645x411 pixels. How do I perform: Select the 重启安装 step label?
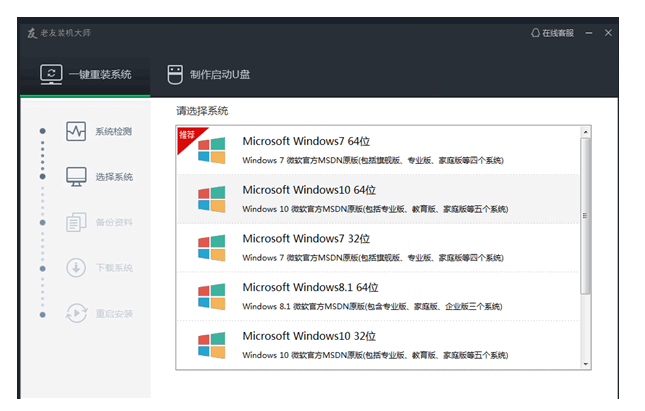coord(114,314)
